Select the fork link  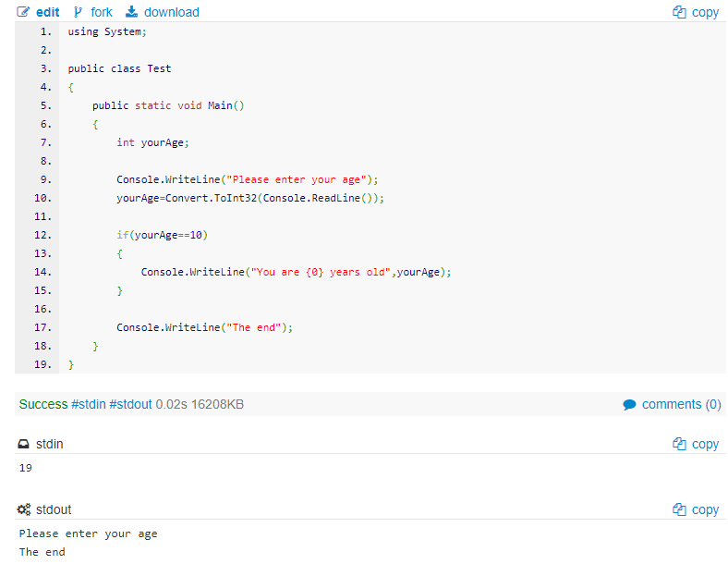102,12
